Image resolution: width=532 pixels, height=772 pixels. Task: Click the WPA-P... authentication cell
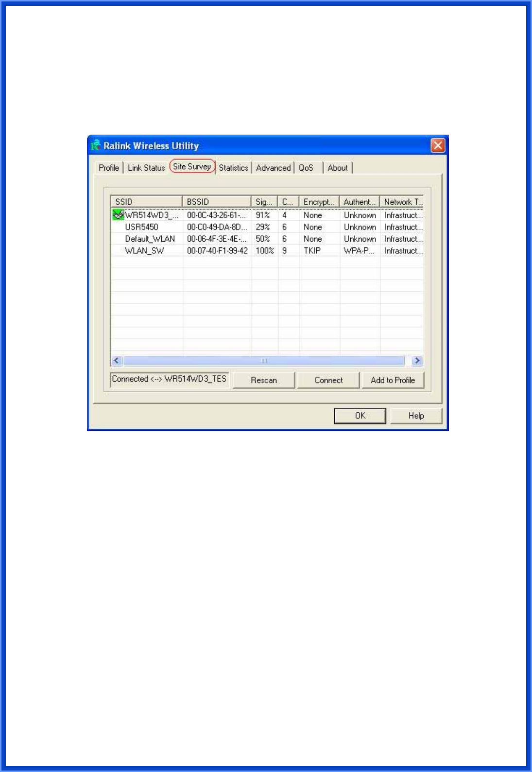tap(359, 251)
